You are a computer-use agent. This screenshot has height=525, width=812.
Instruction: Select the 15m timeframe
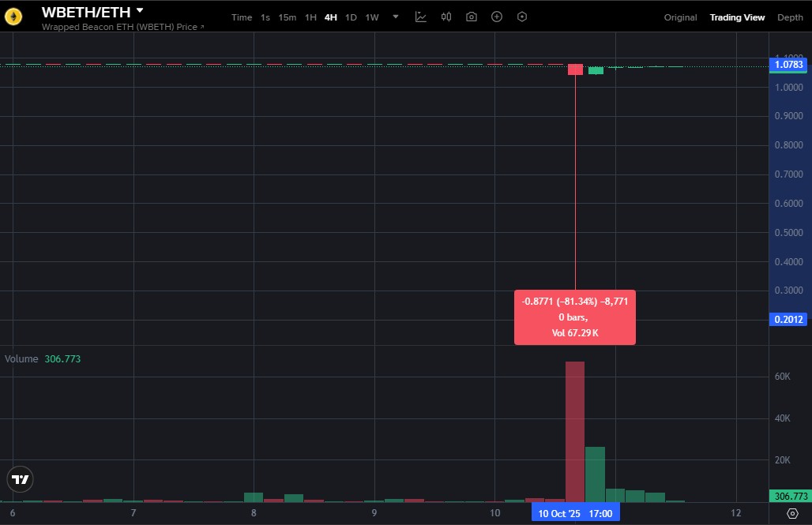287,17
